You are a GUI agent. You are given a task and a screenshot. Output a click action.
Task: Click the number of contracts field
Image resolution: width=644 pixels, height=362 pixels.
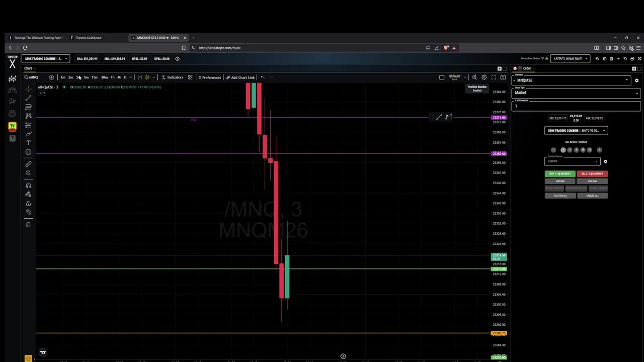576,106
